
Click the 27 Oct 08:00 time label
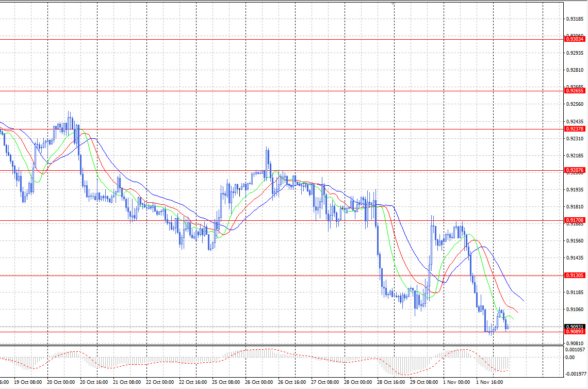point(325,382)
